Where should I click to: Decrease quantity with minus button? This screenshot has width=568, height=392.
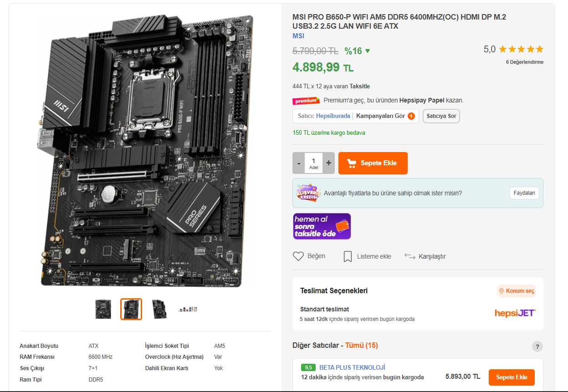(x=298, y=163)
